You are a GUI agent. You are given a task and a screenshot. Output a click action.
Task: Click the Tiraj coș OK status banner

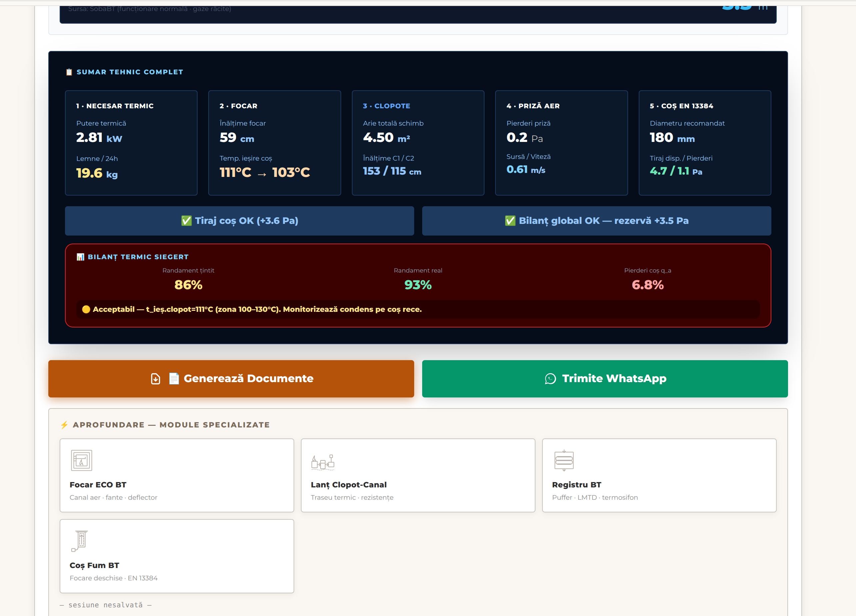pos(239,221)
